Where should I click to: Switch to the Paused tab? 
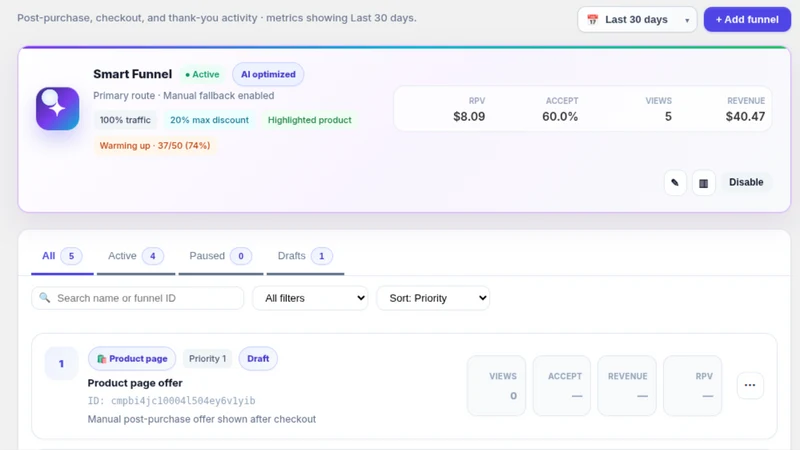220,256
